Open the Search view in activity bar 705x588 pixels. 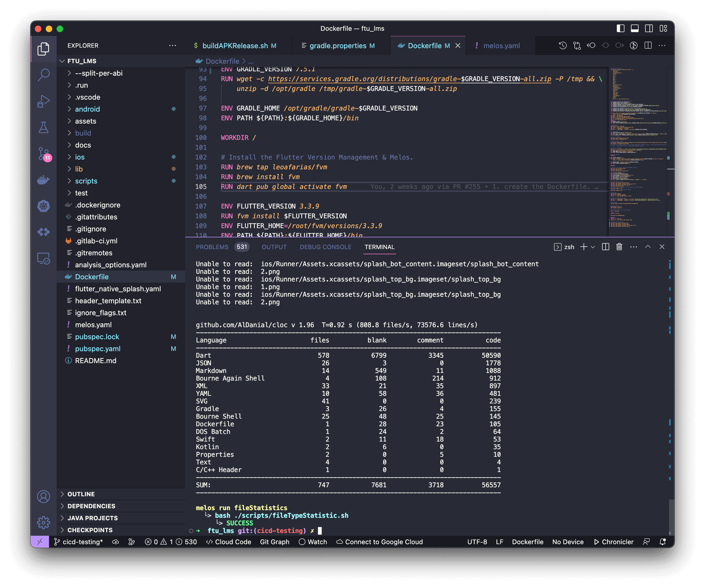(x=44, y=75)
